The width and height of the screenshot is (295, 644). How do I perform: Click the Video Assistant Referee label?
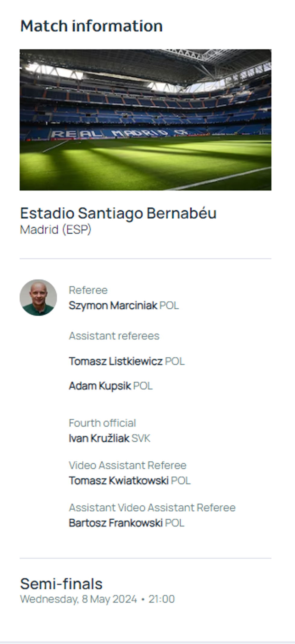coord(128,465)
